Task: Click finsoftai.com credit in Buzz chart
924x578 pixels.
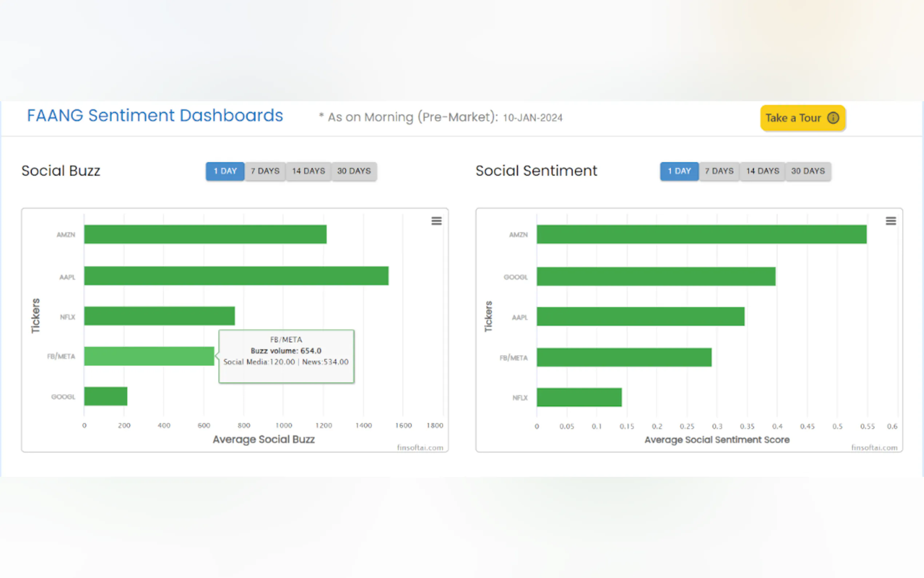Action: coord(420,447)
